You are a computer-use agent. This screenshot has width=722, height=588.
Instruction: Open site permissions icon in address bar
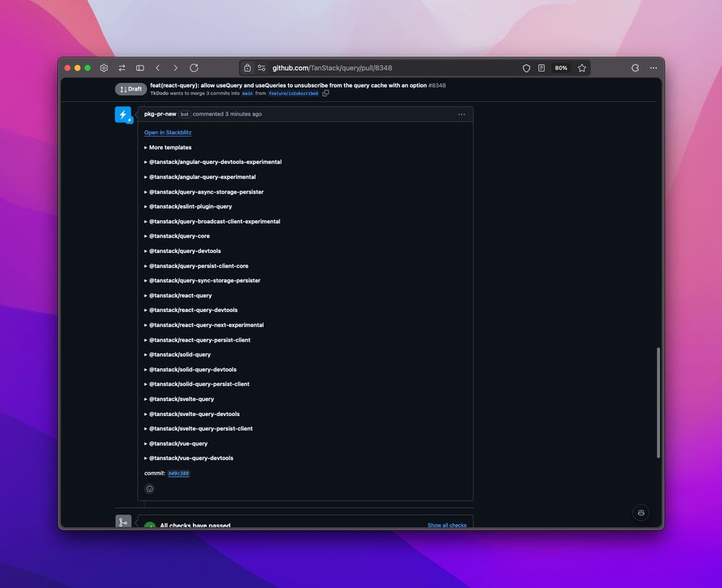(x=261, y=68)
